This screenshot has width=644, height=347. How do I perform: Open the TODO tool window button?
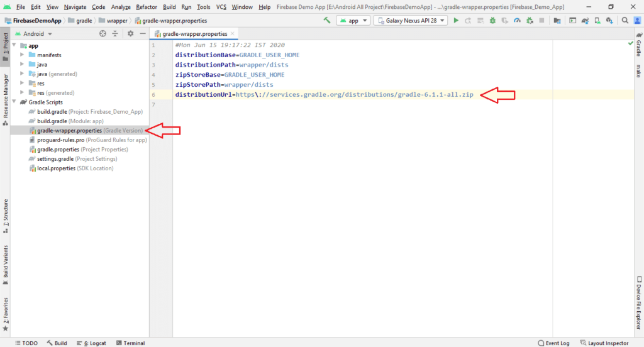click(x=26, y=343)
